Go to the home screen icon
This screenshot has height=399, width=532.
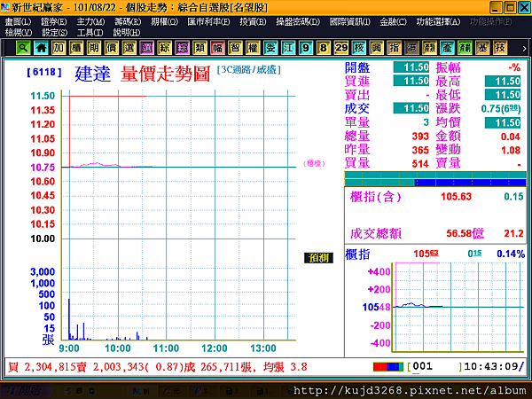coord(41,48)
